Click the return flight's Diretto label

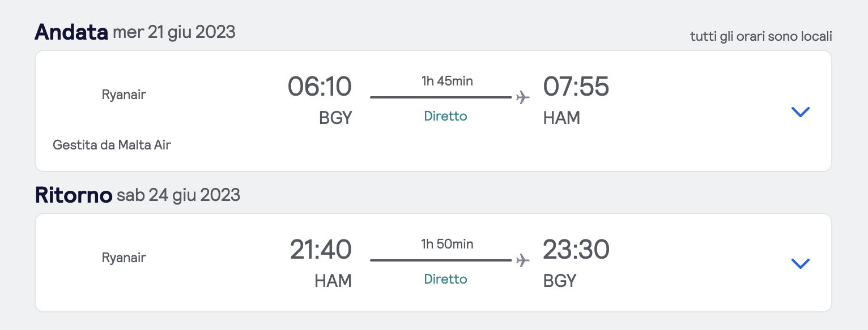[x=445, y=280]
